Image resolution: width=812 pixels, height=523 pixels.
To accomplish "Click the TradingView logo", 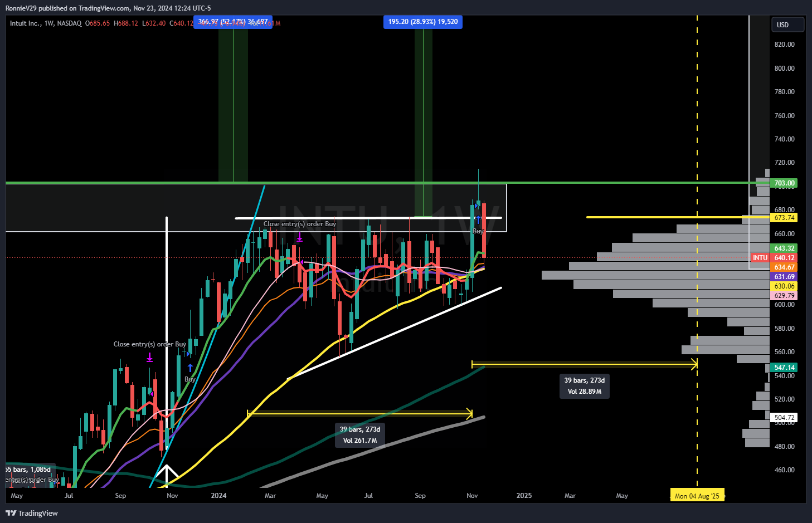I will (x=32, y=513).
